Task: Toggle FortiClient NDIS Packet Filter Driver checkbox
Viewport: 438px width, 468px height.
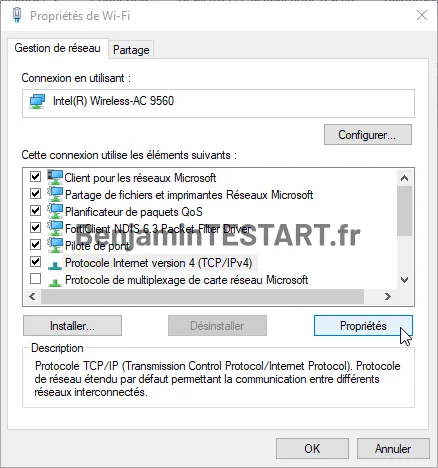Action: point(35,227)
